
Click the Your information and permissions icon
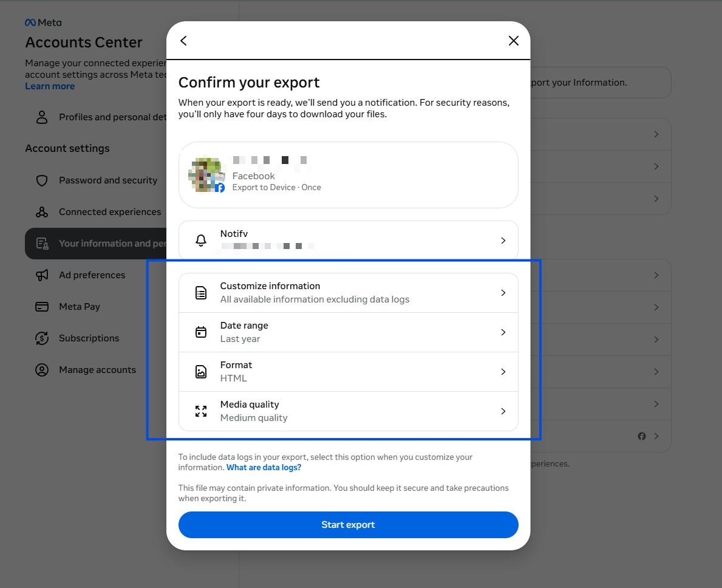click(x=42, y=243)
